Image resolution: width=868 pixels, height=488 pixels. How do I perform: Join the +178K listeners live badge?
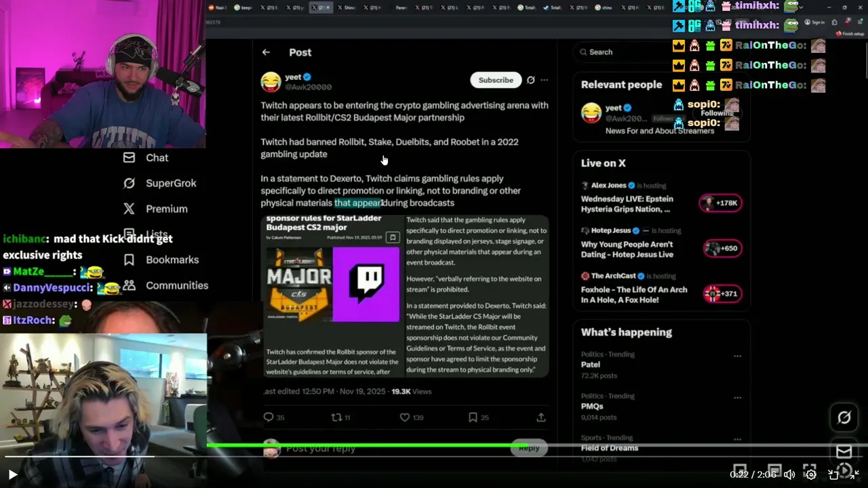click(x=721, y=203)
